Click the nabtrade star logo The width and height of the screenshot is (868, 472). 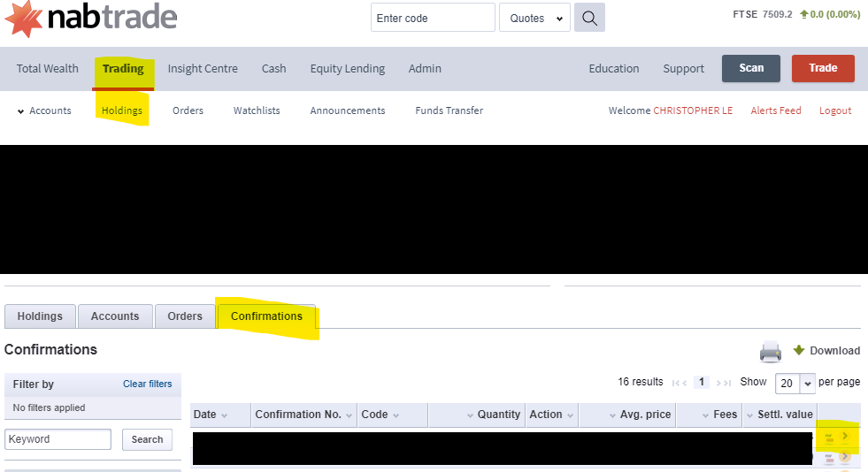point(23,19)
